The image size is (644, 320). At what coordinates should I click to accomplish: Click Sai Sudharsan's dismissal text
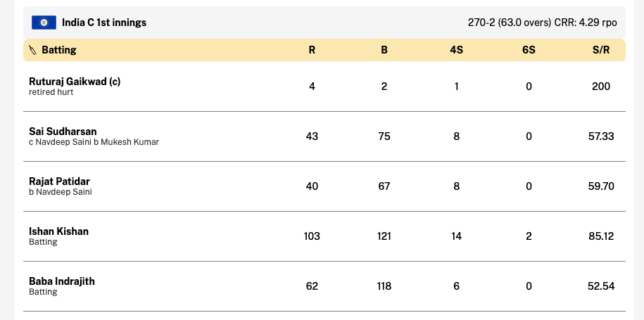tap(94, 142)
